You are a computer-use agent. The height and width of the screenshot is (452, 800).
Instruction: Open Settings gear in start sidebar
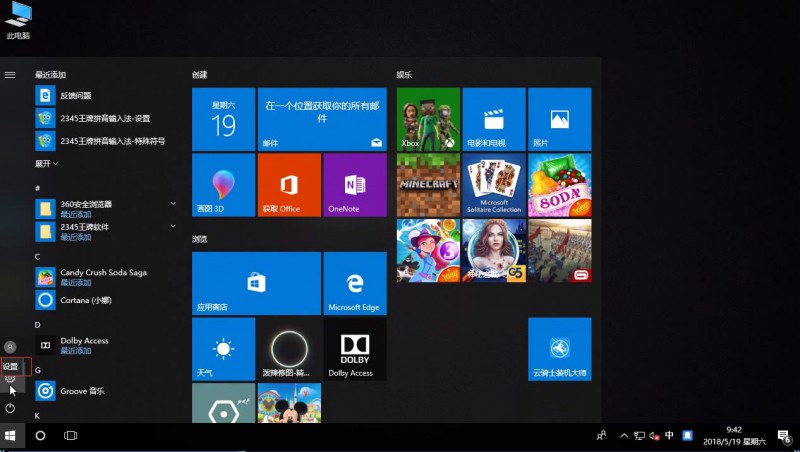[x=10, y=379]
